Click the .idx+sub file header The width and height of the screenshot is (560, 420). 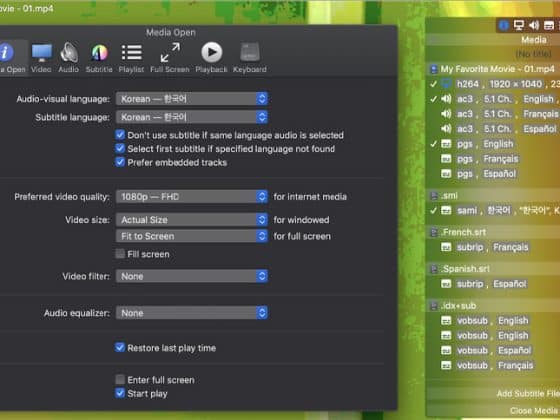tap(493, 306)
